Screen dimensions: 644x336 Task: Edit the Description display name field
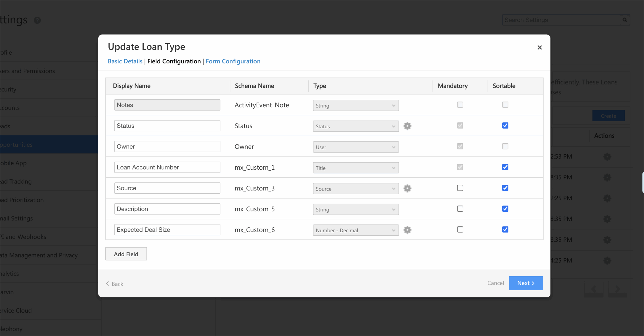point(167,209)
